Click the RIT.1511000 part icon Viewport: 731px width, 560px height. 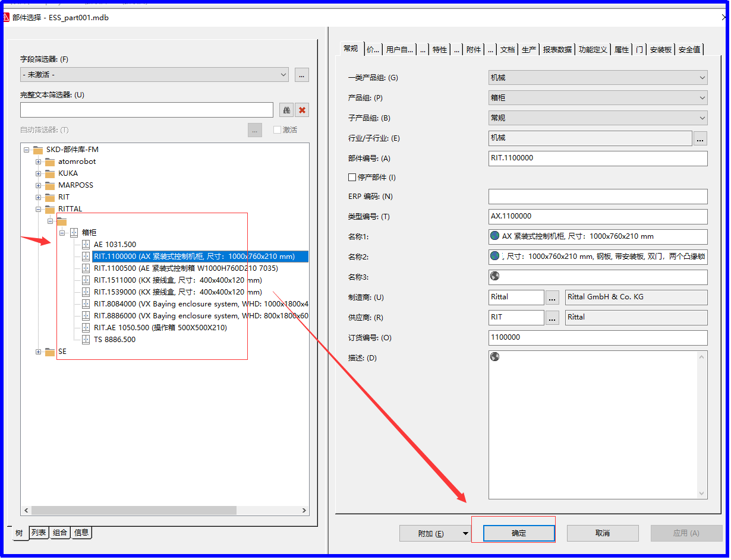[x=86, y=280]
